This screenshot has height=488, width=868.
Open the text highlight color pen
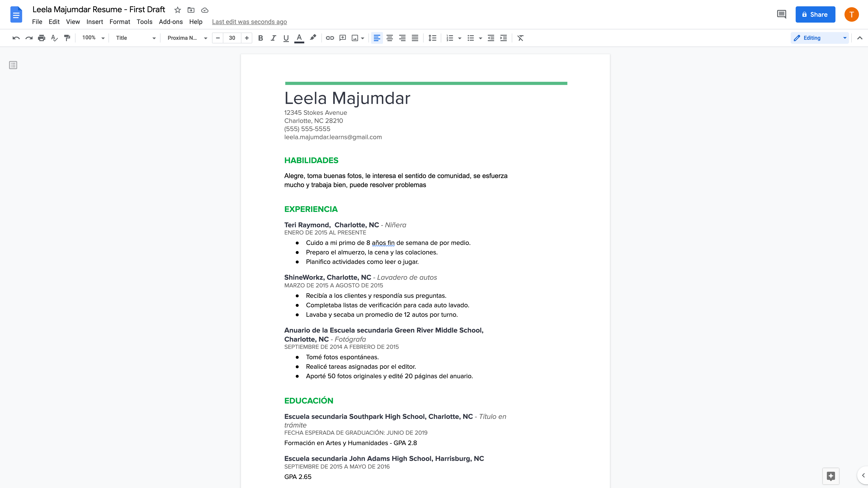313,38
